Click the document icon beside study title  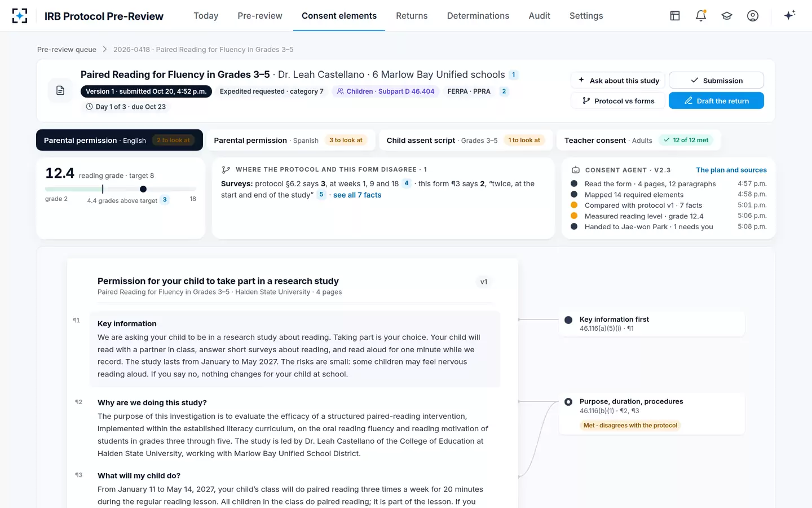(60, 90)
